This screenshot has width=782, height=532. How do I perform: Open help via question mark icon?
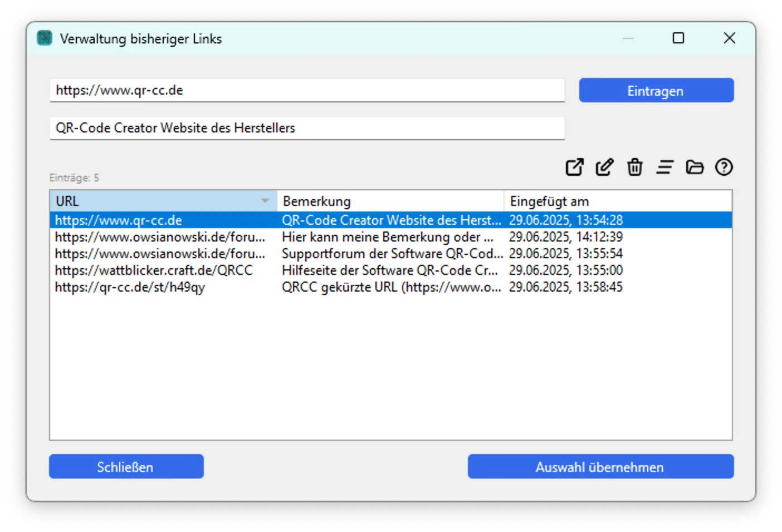click(724, 167)
